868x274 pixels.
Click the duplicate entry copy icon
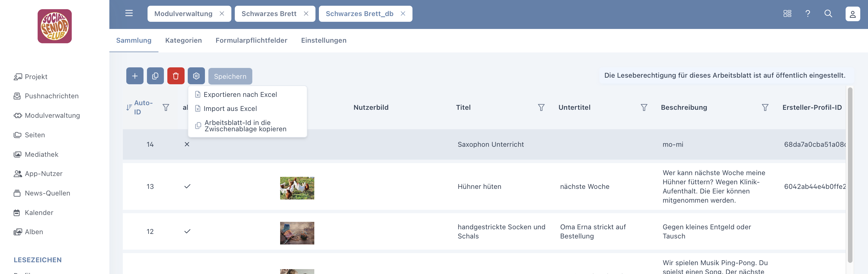coord(155,76)
